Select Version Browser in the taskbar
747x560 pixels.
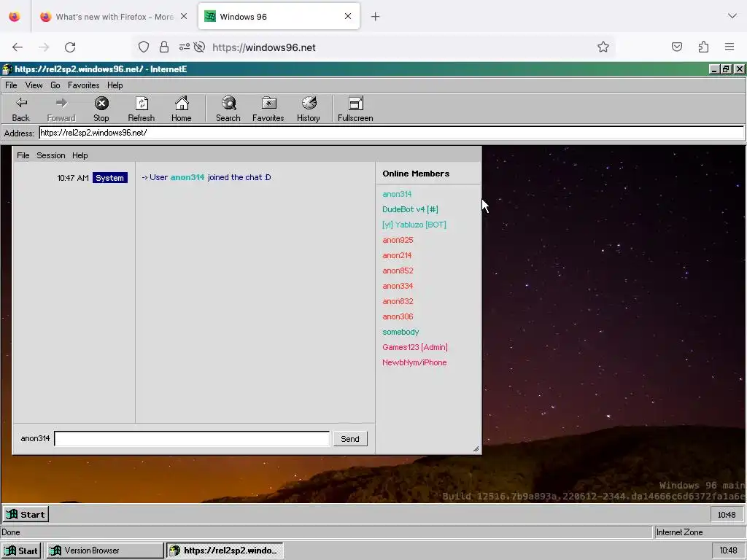pos(105,551)
